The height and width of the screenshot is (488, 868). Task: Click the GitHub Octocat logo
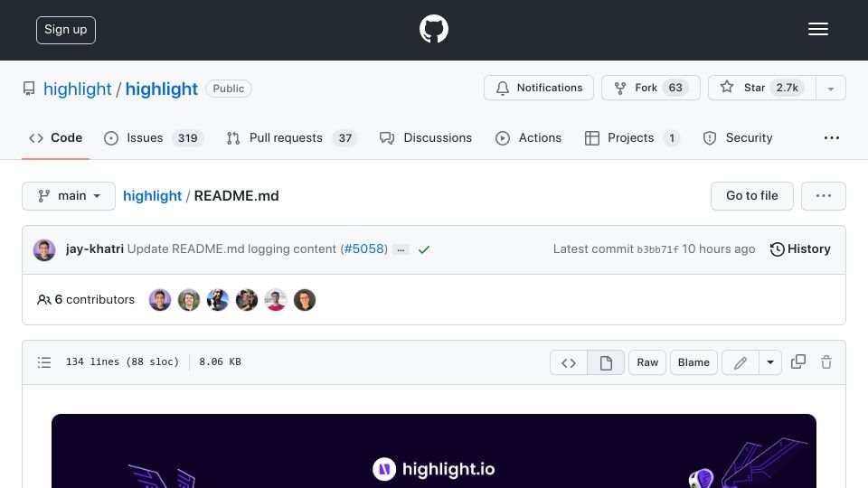pos(433,29)
